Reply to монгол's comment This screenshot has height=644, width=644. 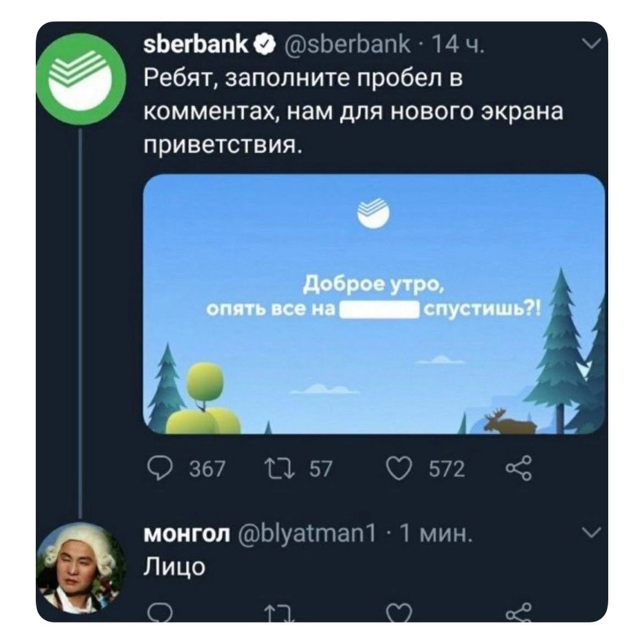(x=160, y=613)
